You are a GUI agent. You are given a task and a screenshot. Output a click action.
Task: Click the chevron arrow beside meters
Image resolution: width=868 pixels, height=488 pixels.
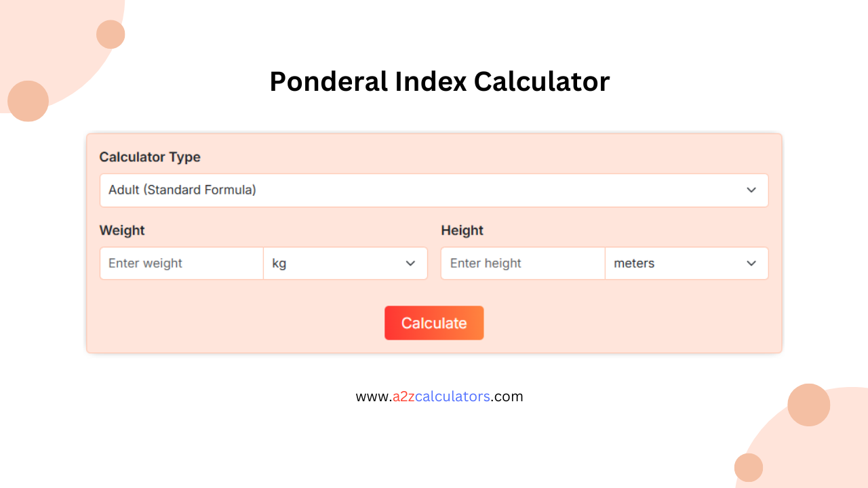751,263
